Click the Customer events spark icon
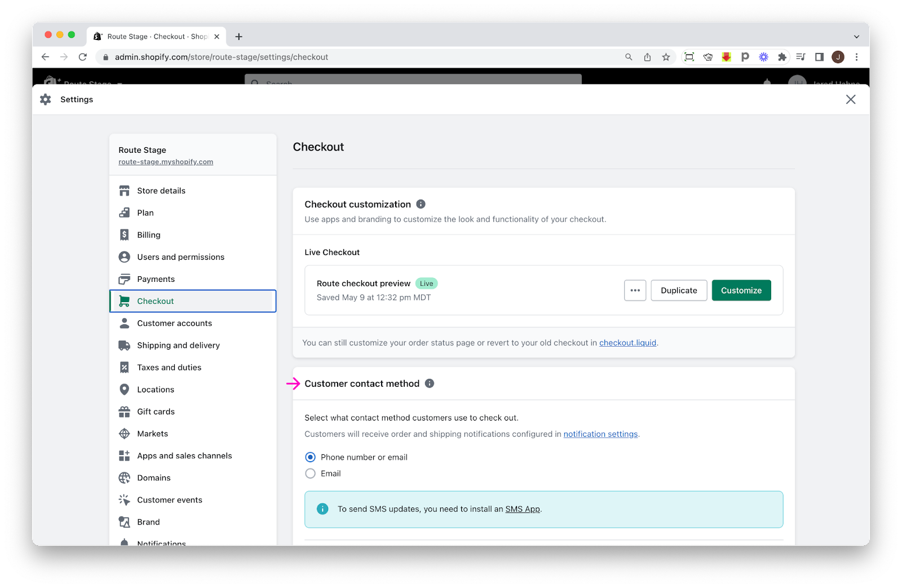The height and width of the screenshot is (588, 902). pyautogui.click(x=124, y=500)
